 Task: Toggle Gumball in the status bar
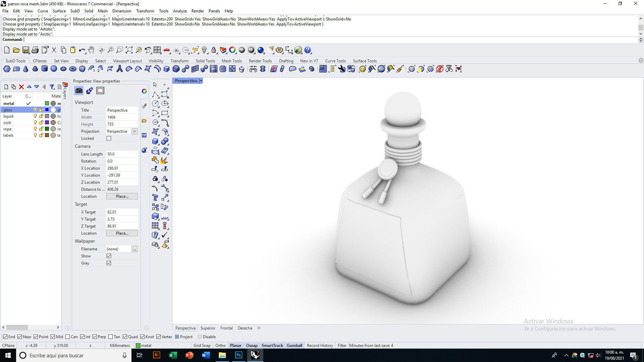(294, 346)
